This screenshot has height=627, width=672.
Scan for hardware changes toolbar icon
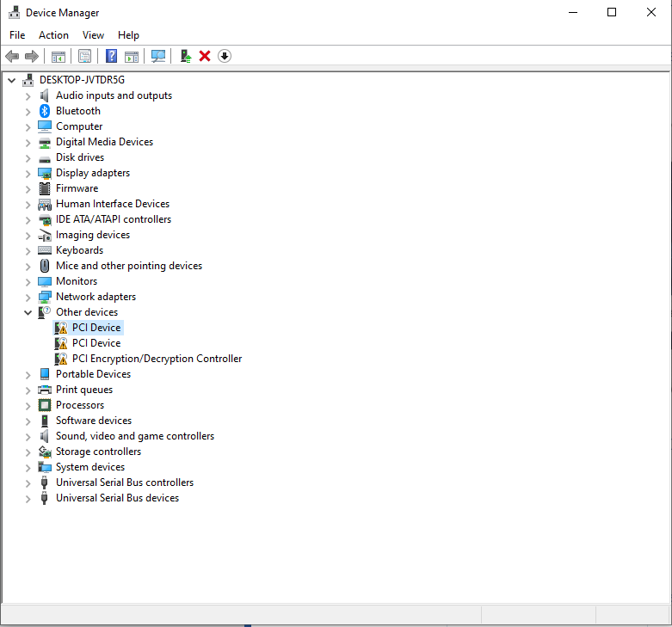(158, 56)
